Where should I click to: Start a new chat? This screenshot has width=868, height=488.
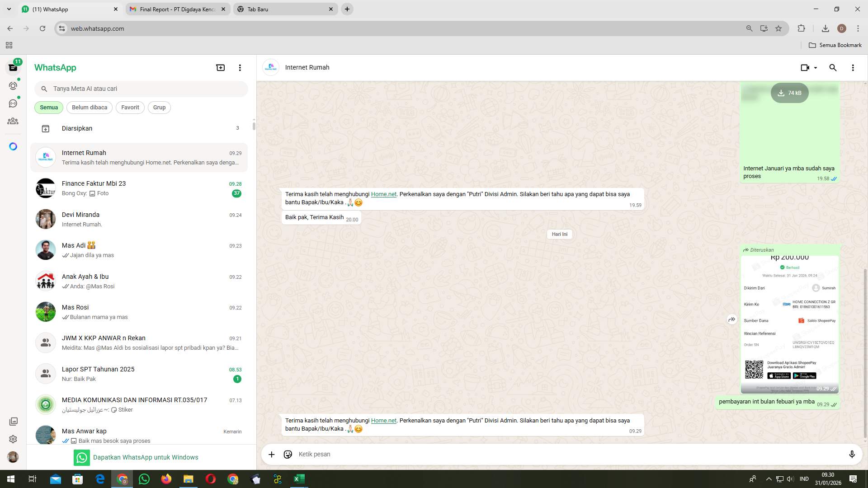pyautogui.click(x=220, y=67)
